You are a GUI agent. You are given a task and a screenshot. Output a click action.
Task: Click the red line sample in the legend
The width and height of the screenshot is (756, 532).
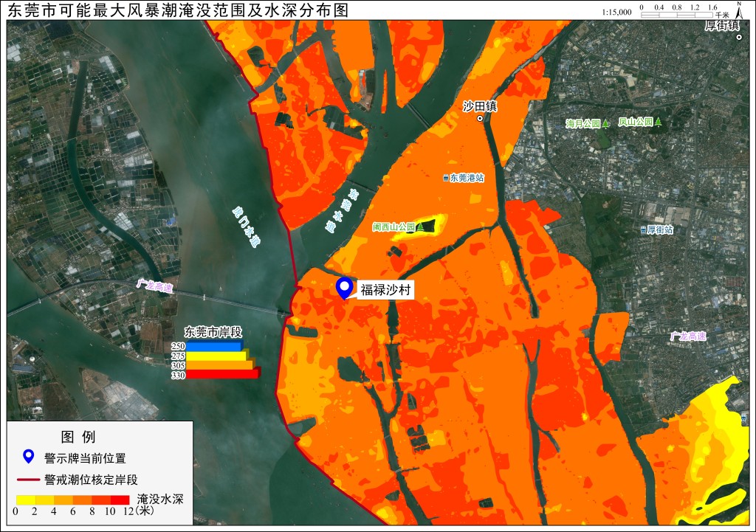coord(28,480)
